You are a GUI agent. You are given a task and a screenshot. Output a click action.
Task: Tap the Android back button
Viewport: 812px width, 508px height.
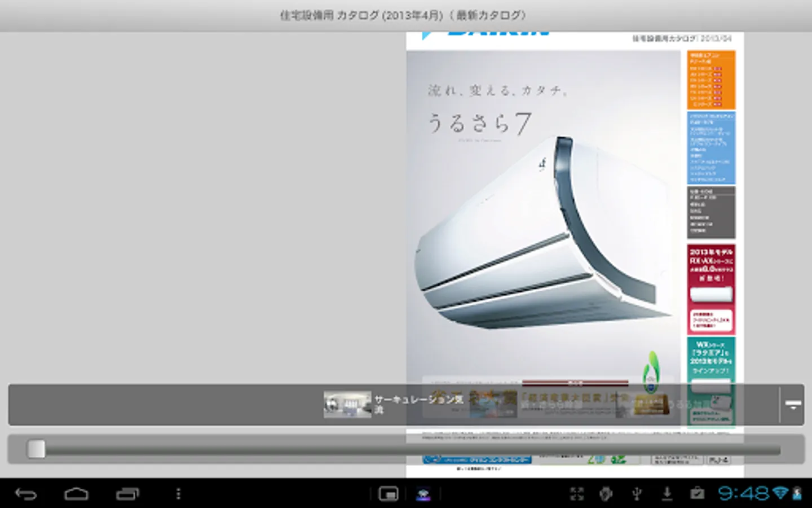(x=26, y=494)
